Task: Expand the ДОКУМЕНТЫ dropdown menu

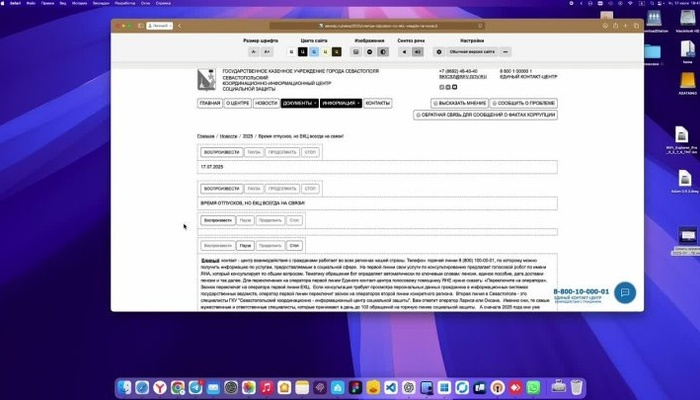Action: pyautogui.click(x=300, y=103)
